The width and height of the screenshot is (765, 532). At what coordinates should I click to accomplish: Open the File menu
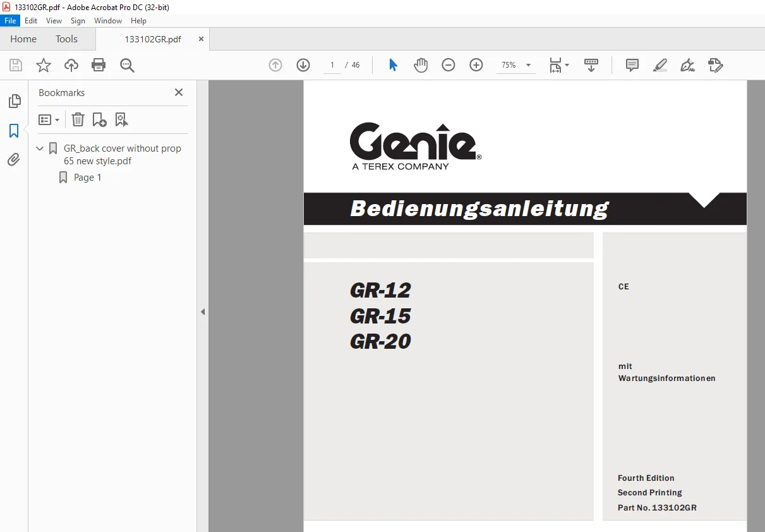[x=11, y=21]
